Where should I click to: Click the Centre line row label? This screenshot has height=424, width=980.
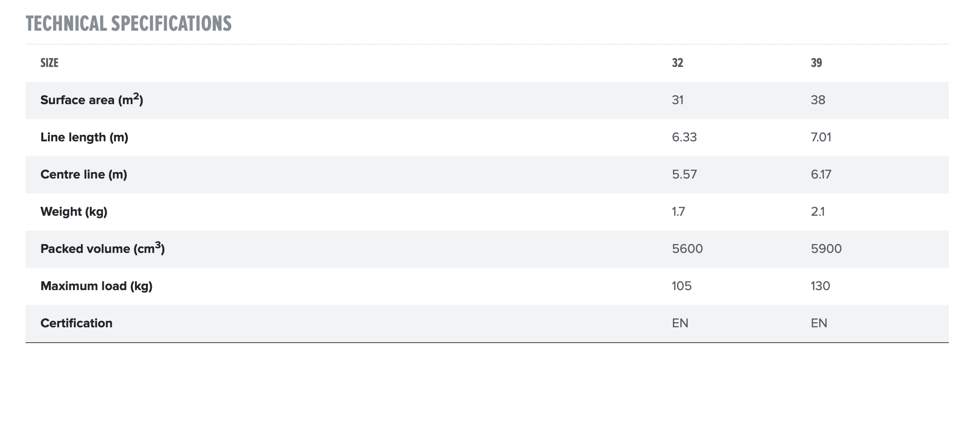84,174
